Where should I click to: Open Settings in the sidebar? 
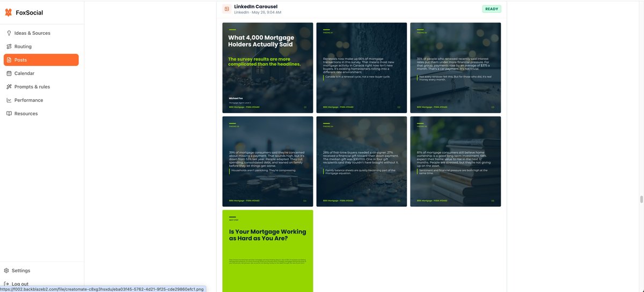tap(21, 271)
